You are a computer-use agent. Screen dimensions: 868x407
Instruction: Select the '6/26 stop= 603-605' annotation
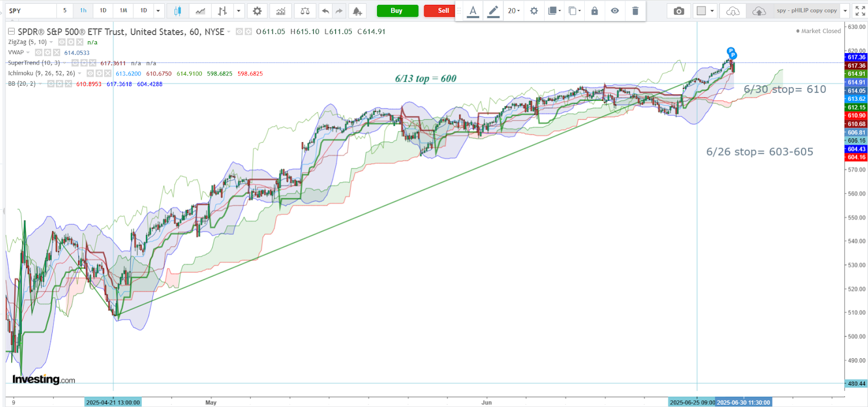(x=759, y=152)
